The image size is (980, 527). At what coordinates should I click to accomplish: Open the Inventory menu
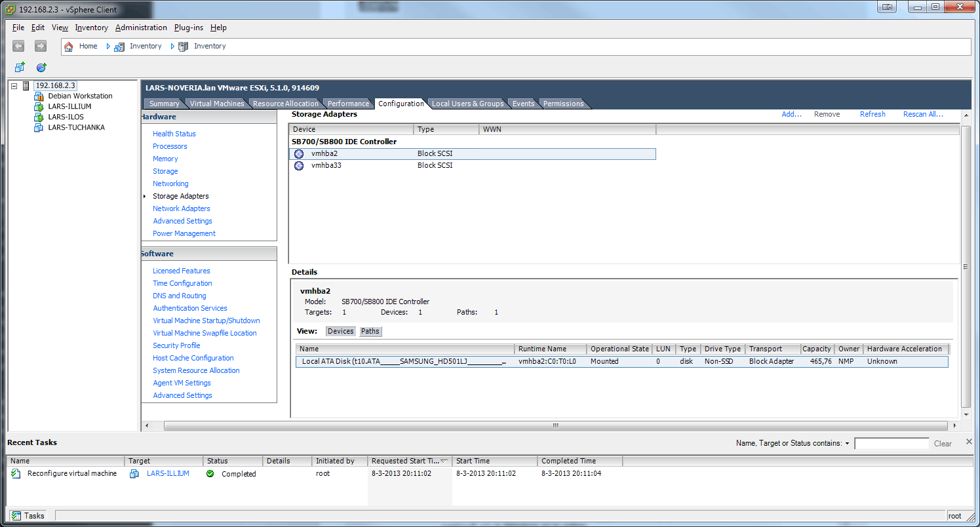[92, 28]
